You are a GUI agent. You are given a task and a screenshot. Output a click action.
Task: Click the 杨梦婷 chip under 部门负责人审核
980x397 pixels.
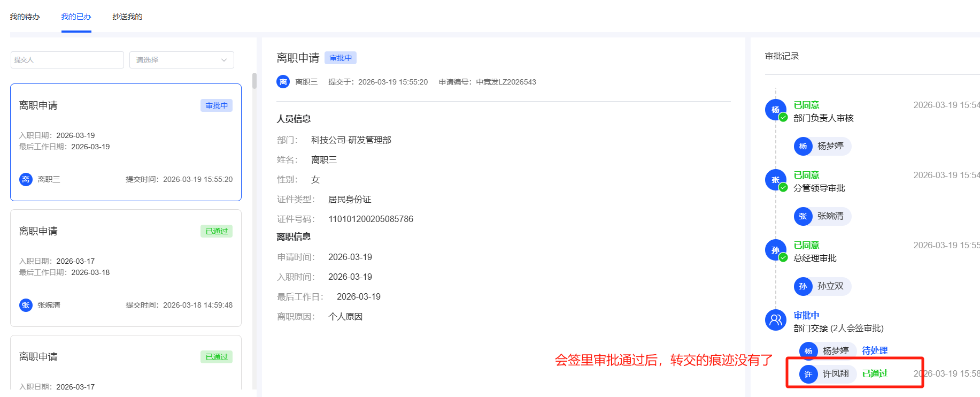click(822, 146)
